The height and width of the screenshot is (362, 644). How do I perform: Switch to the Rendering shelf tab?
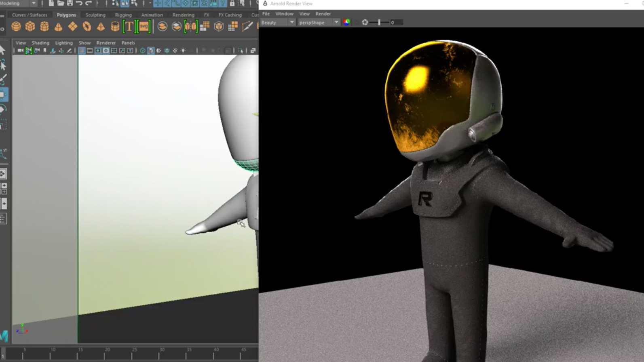coord(184,15)
